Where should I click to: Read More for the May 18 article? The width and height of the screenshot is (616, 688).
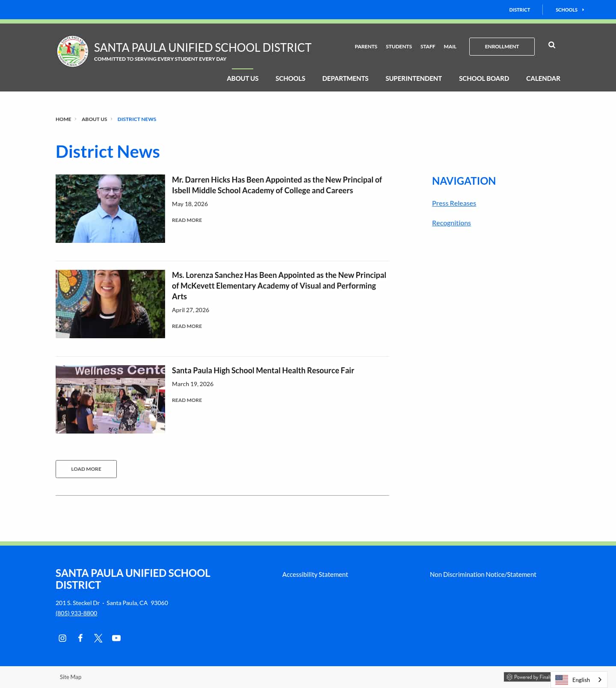(187, 220)
